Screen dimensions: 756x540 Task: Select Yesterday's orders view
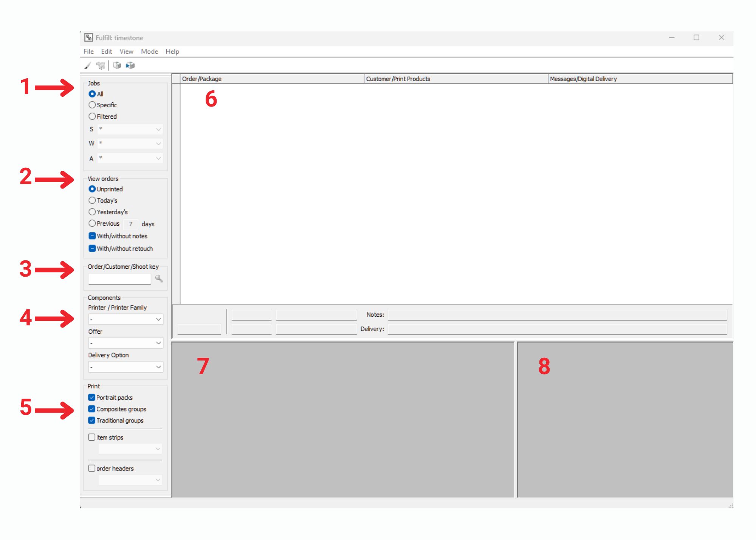(92, 212)
